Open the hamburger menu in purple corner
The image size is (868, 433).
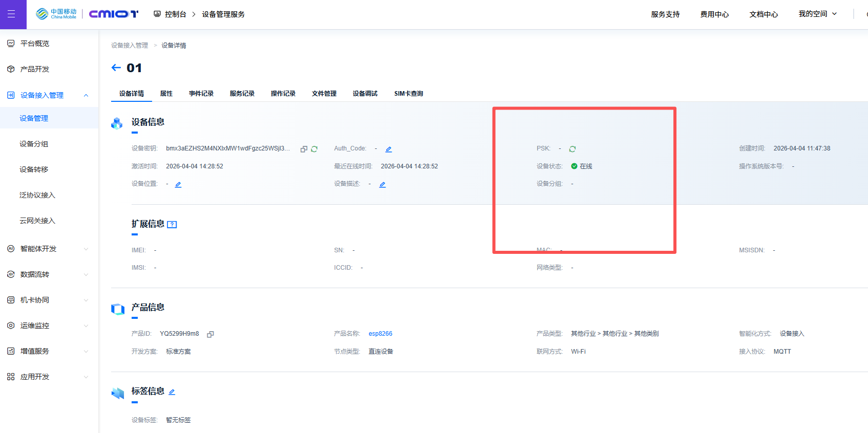[x=11, y=14]
